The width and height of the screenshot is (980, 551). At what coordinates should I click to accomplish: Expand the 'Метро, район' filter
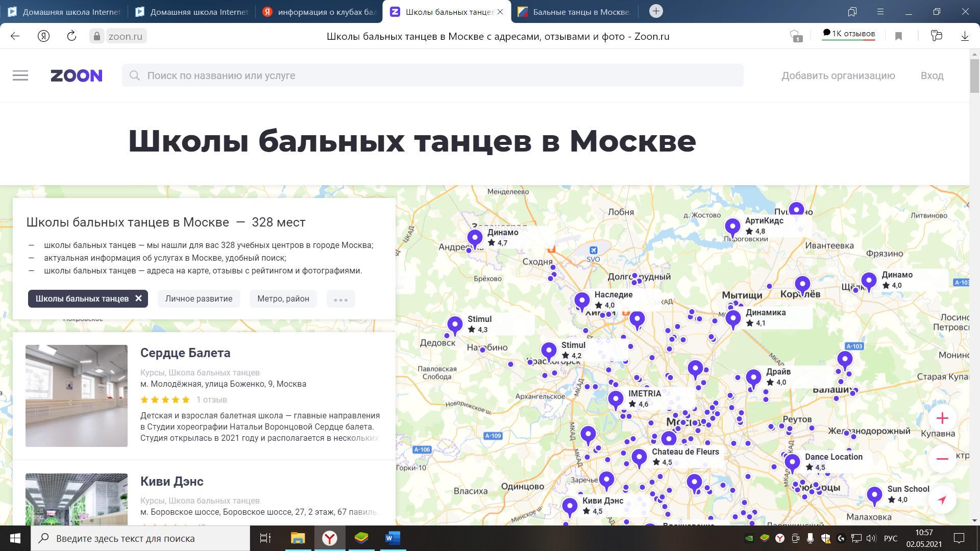(x=283, y=299)
